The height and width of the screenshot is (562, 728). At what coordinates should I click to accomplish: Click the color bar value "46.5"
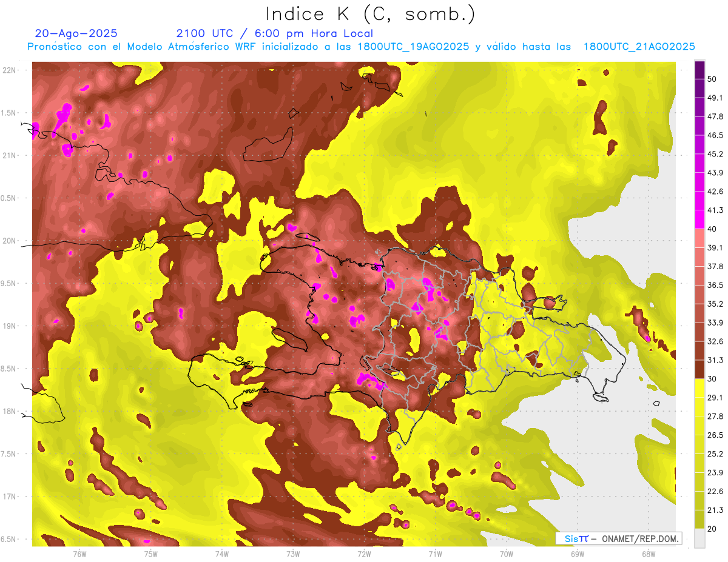[715, 135]
